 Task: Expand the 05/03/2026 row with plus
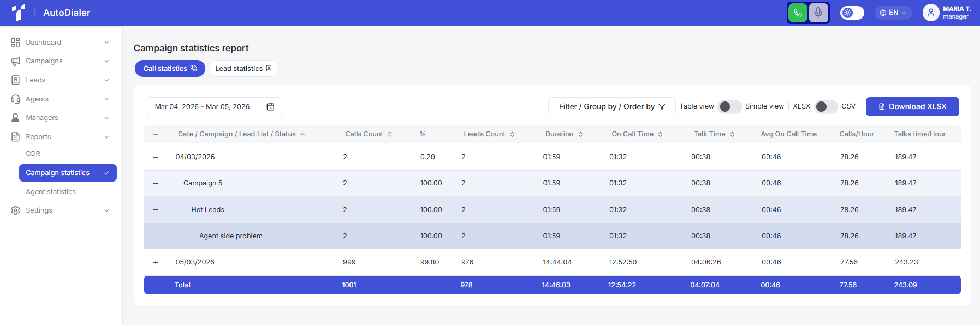click(156, 262)
